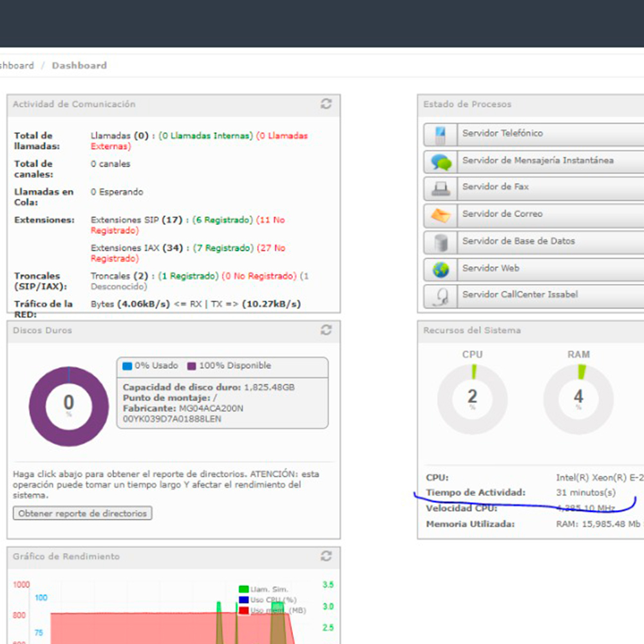Screen dimensions: 644x644
Task: Refresh the Actividad de Comunicación panel
Action: (327, 104)
